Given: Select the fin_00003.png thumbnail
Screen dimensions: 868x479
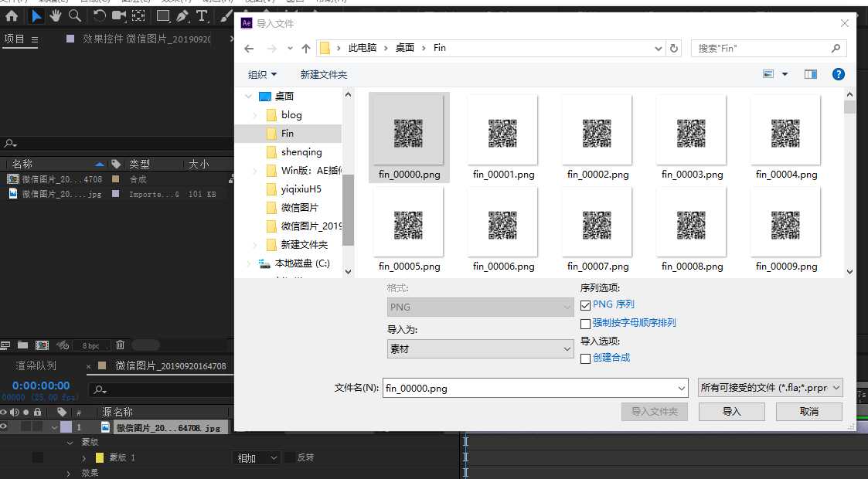Looking at the screenshot, I should tap(692, 134).
